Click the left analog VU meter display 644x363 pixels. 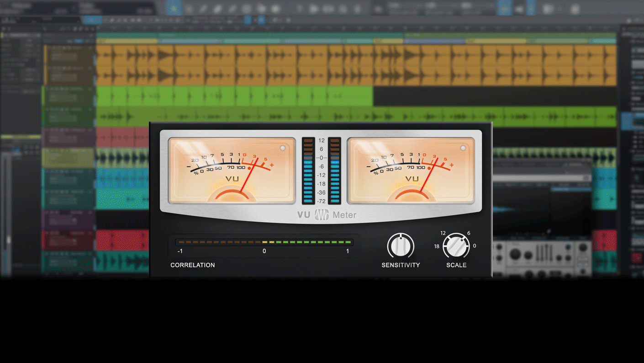(232, 171)
